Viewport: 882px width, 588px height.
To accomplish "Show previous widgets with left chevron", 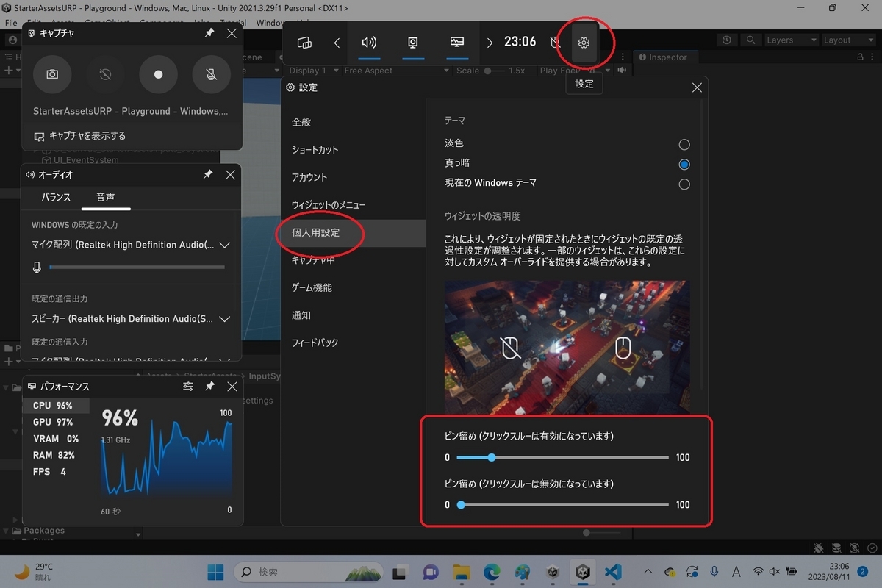I will pyautogui.click(x=337, y=43).
